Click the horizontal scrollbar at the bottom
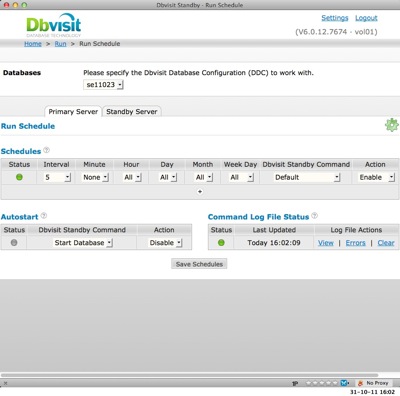Screen dimensions: 400x396 click(189, 375)
